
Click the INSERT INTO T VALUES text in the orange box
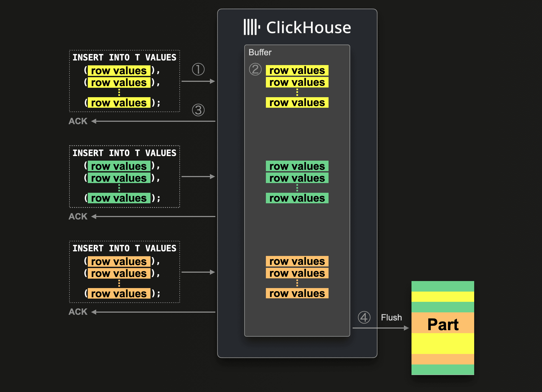(x=124, y=248)
